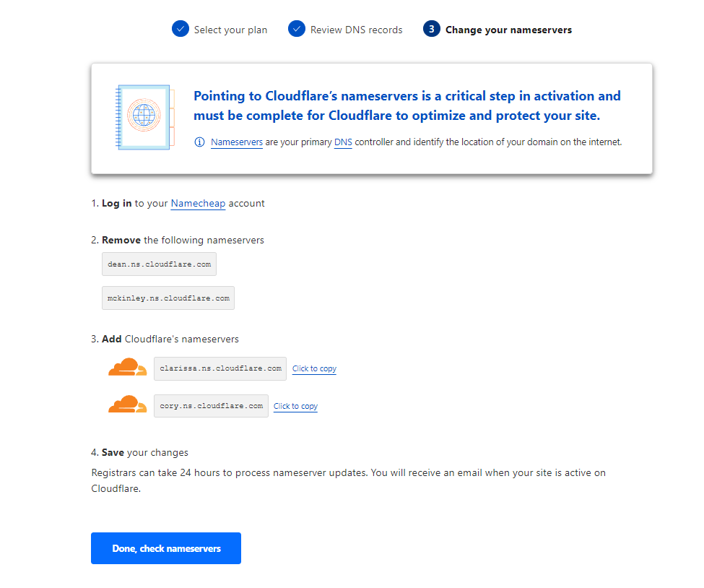704x588 pixels.
Task: Click the Done, check nameservers button
Action: [x=166, y=548]
